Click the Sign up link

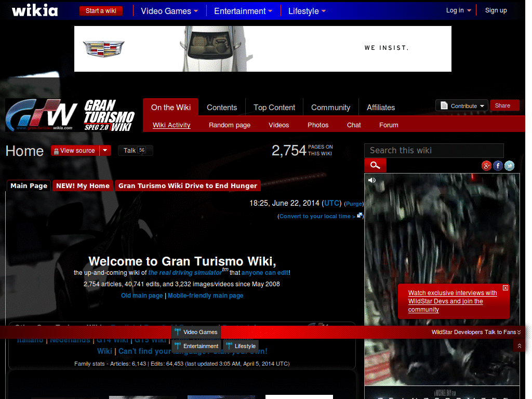click(496, 10)
